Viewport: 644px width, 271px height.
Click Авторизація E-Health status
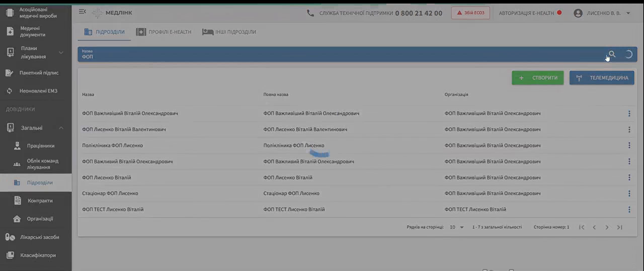pos(530,13)
